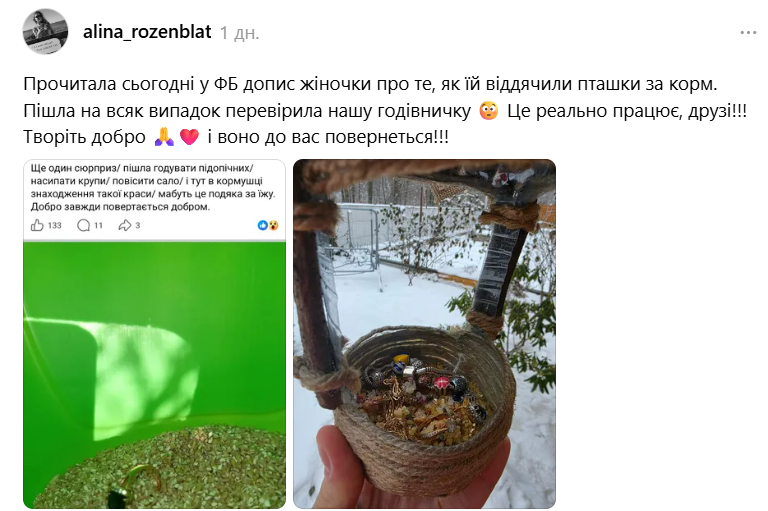Click the praying hands emoji
This screenshot has height=511, width=768.
pos(164,137)
